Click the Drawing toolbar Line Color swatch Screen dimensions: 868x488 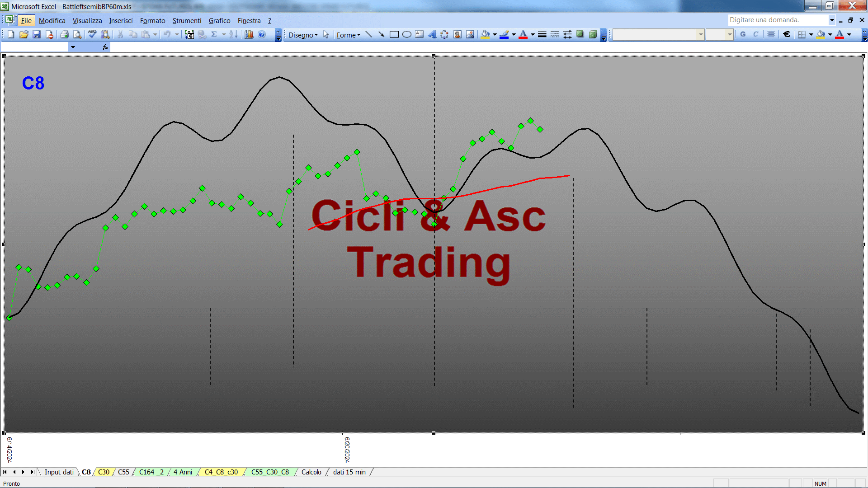click(504, 34)
